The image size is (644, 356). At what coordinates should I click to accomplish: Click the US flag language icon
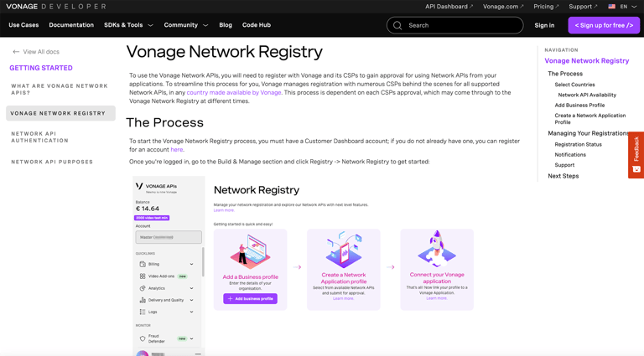[611, 7]
